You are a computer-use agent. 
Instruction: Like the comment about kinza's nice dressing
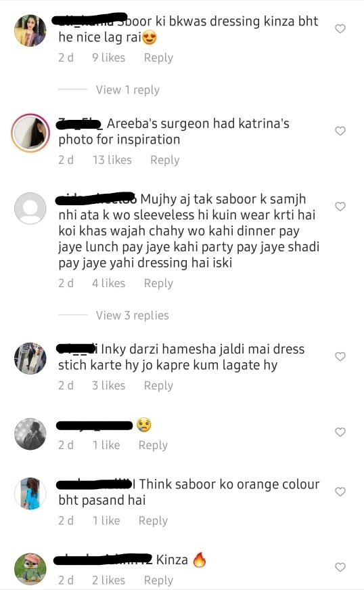(x=340, y=28)
